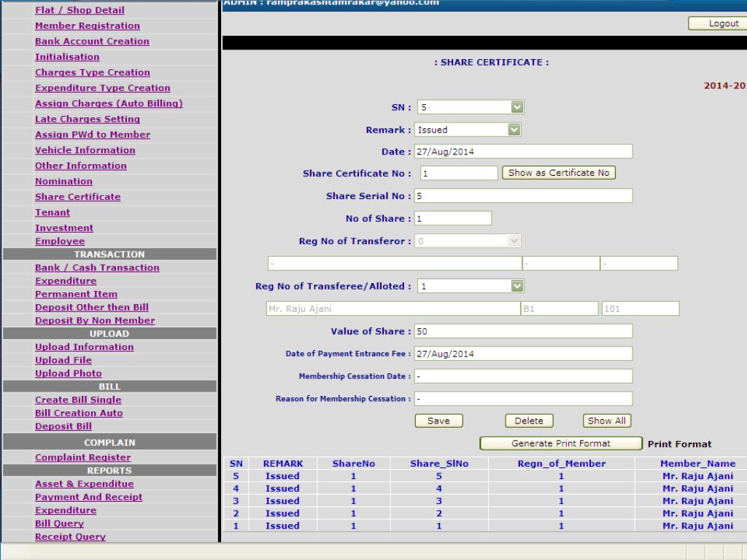Screen dimensions: 747x560
Task: Go to Bank Account Creation
Action: coord(92,42)
